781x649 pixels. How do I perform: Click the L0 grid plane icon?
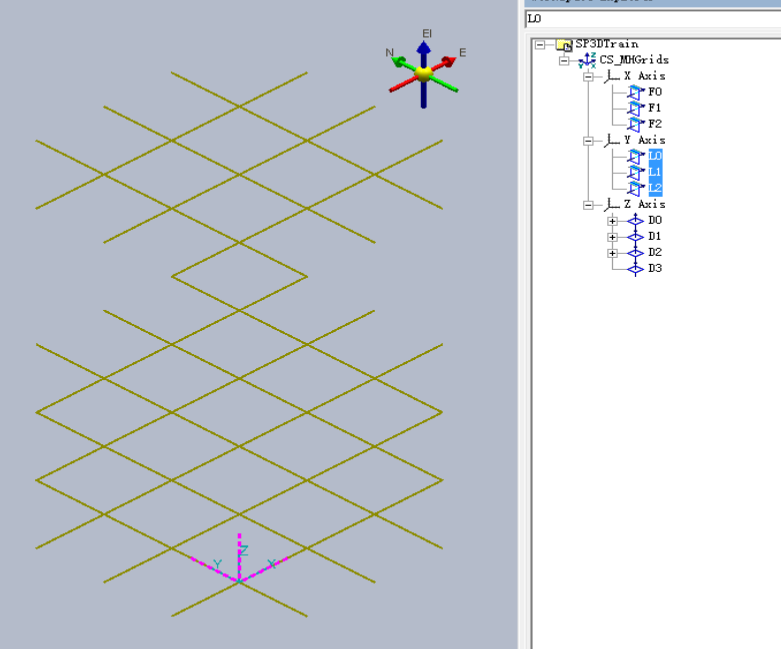[636, 156]
